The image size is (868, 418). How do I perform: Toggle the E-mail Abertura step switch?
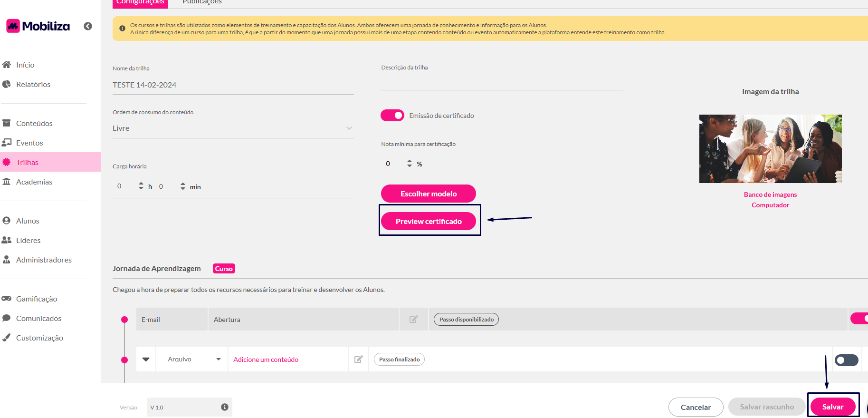pyautogui.click(x=859, y=319)
